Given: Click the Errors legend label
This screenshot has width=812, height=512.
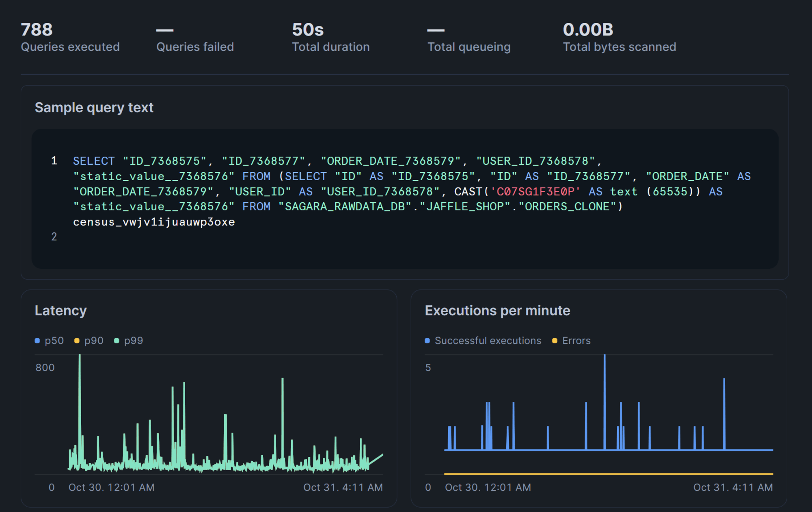Looking at the screenshot, I should 577,341.
